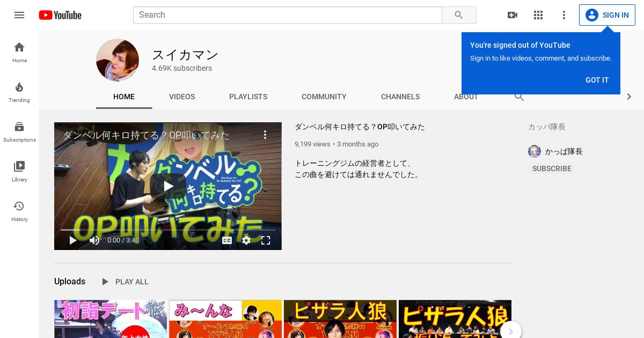
Task: Click the video description トレーニングジムの経営者として
Action: (357, 169)
